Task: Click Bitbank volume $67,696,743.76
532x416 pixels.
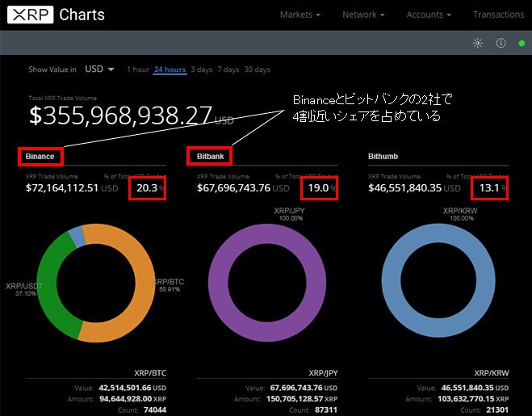Action: click(234, 187)
